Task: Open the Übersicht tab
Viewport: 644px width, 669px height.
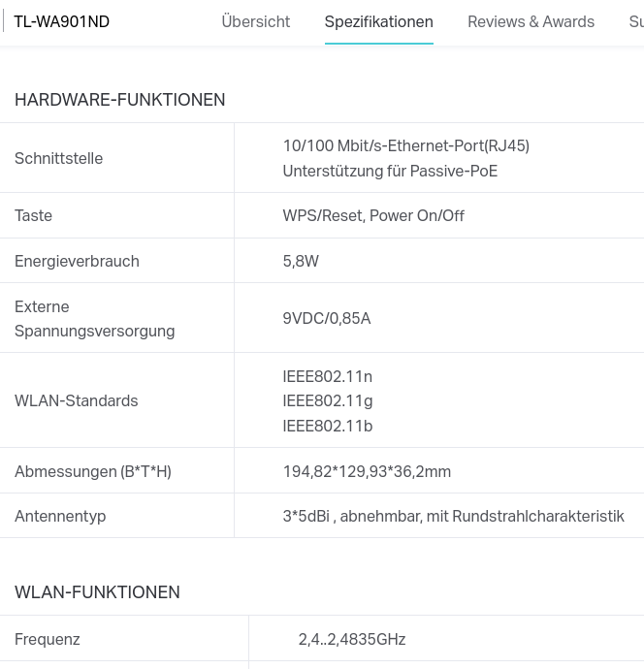Action: coord(256,21)
